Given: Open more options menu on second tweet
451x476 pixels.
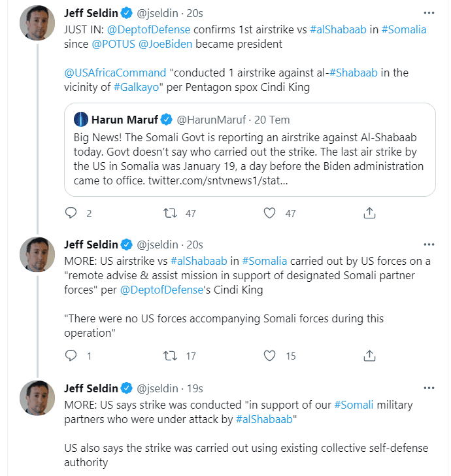Looking at the screenshot, I should tap(428, 245).
